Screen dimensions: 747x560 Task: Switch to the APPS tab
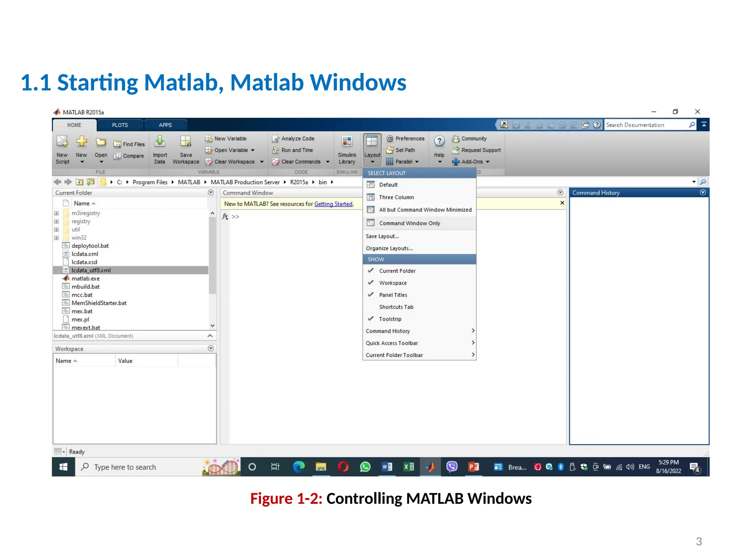tap(165, 125)
